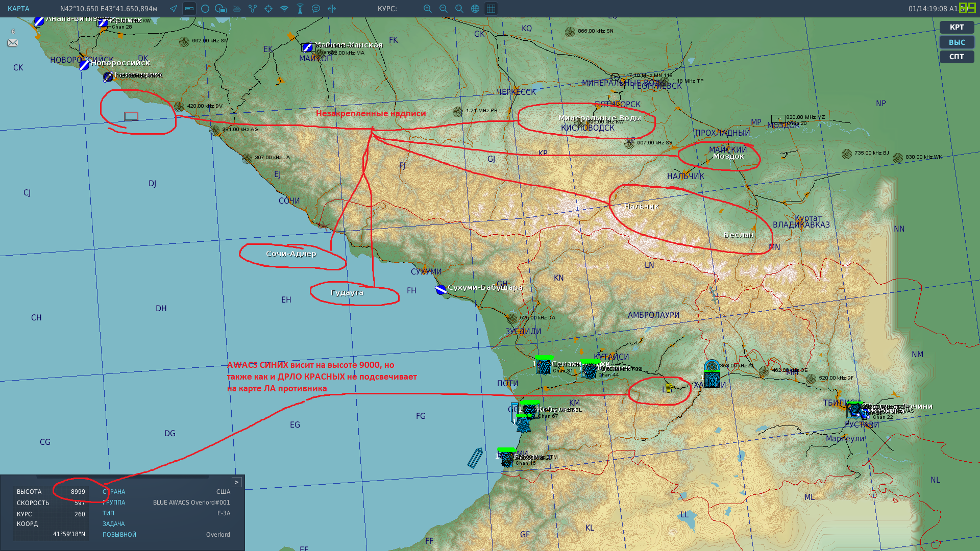Click the navigation arrow icon in toolbar
Image resolution: width=980 pixels, height=551 pixels.
pyautogui.click(x=174, y=9)
